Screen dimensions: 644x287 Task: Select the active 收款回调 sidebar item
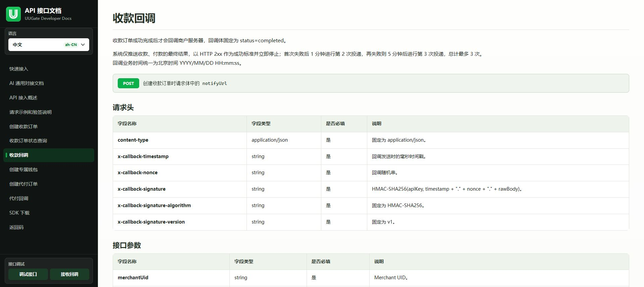(x=49, y=155)
